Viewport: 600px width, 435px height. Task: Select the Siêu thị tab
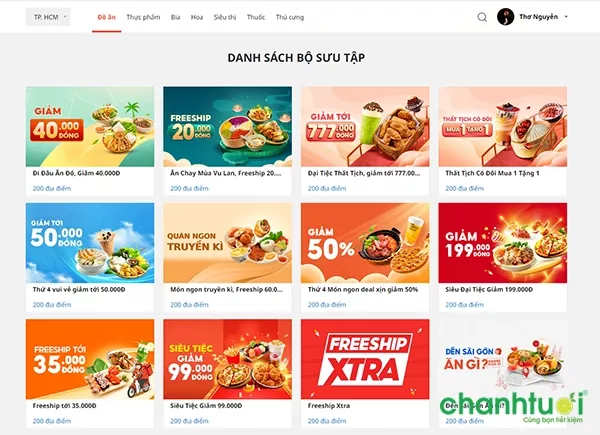(x=225, y=17)
